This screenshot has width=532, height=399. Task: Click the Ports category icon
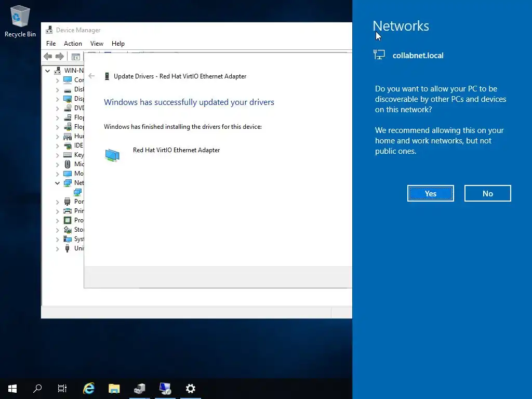point(68,202)
